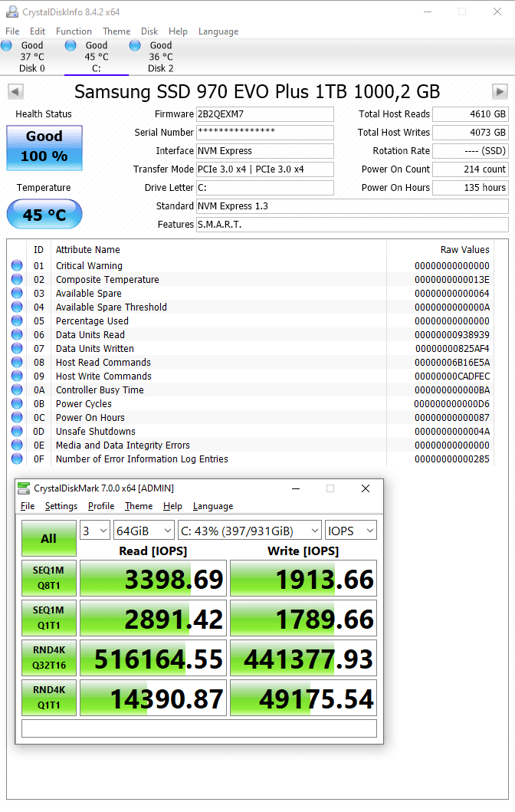Image resolution: width=515 pixels, height=812 pixels.
Task: Click status orb for Data Units Written
Action: point(17,348)
